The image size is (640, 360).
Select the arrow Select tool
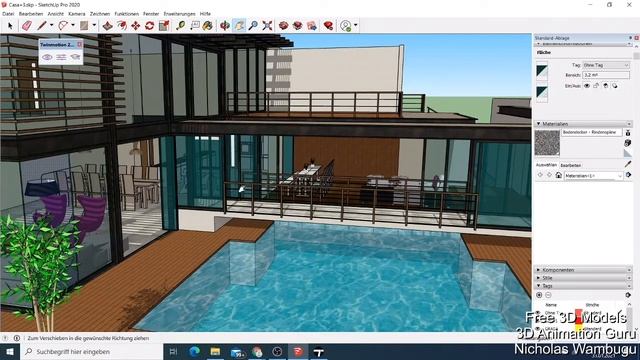coord(10,26)
